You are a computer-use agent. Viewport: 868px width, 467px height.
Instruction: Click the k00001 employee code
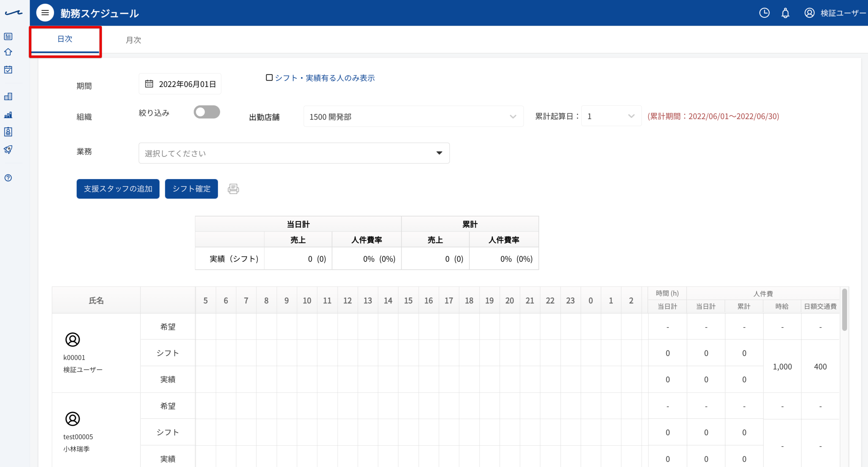click(x=74, y=357)
